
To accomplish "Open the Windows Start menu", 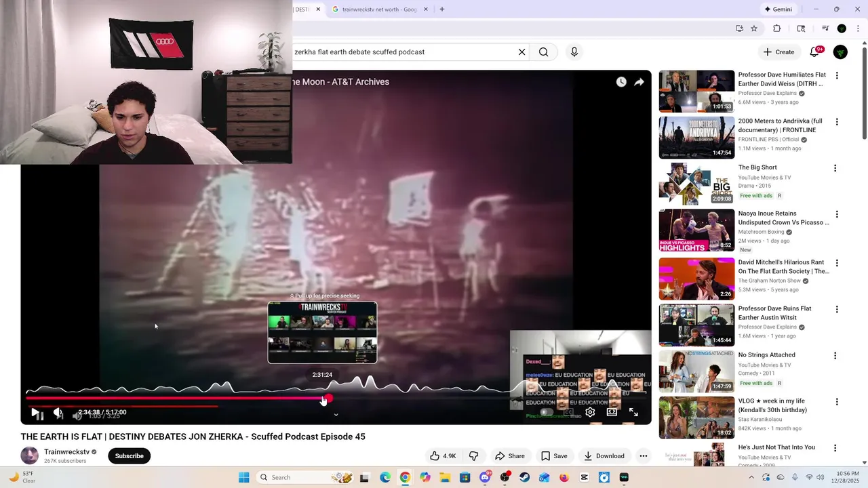I will pos(243,477).
